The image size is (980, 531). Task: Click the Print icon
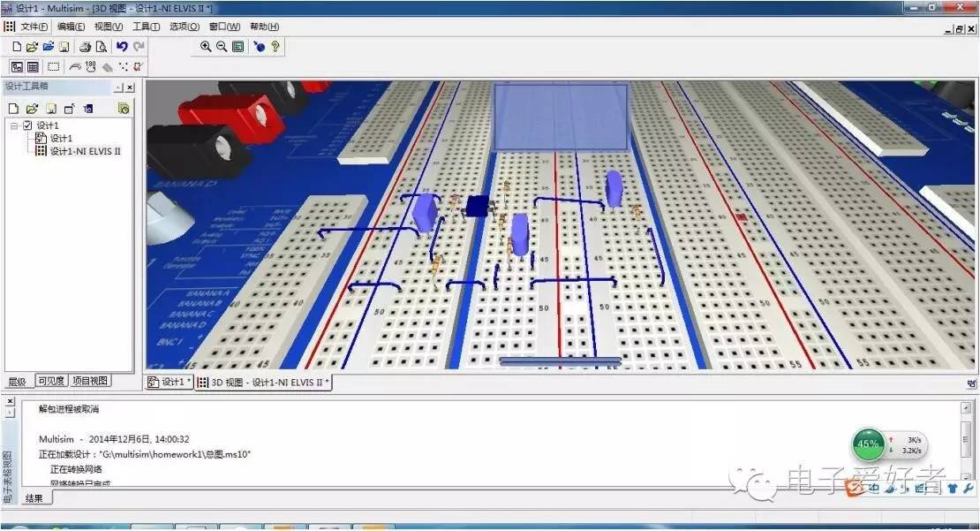point(85,46)
